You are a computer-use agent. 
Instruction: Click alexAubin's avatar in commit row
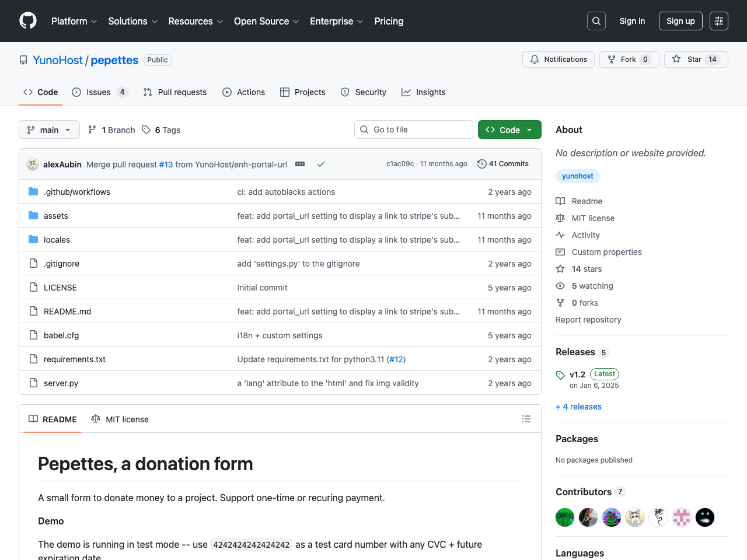pyautogui.click(x=33, y=164)
